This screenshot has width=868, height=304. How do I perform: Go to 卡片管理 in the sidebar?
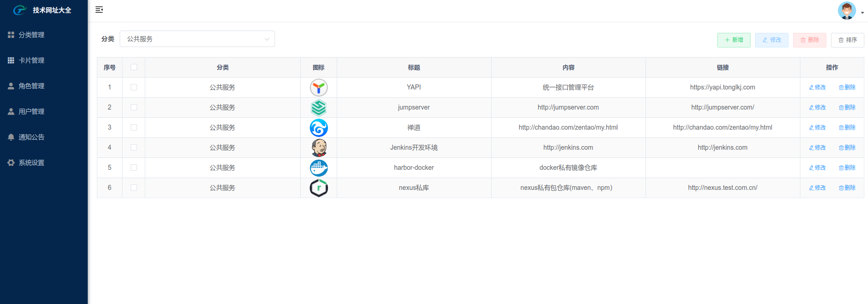tap(31, 60)
